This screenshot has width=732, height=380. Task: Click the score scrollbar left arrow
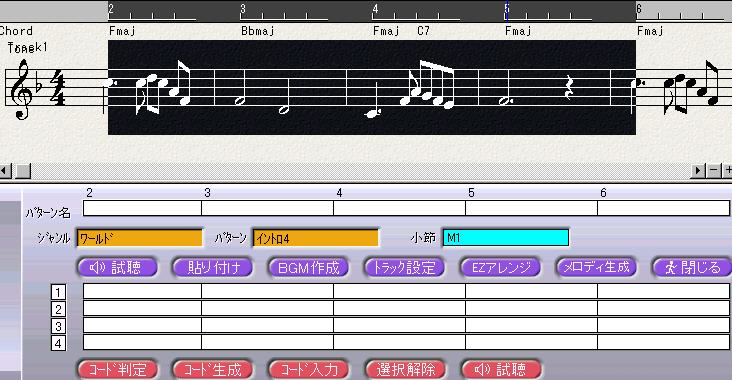[x=5, y=170]
